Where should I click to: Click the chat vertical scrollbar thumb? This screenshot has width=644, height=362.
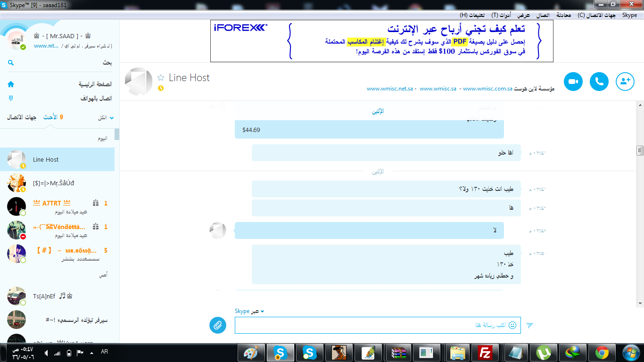pyautogui.click(x=640, y=151)
